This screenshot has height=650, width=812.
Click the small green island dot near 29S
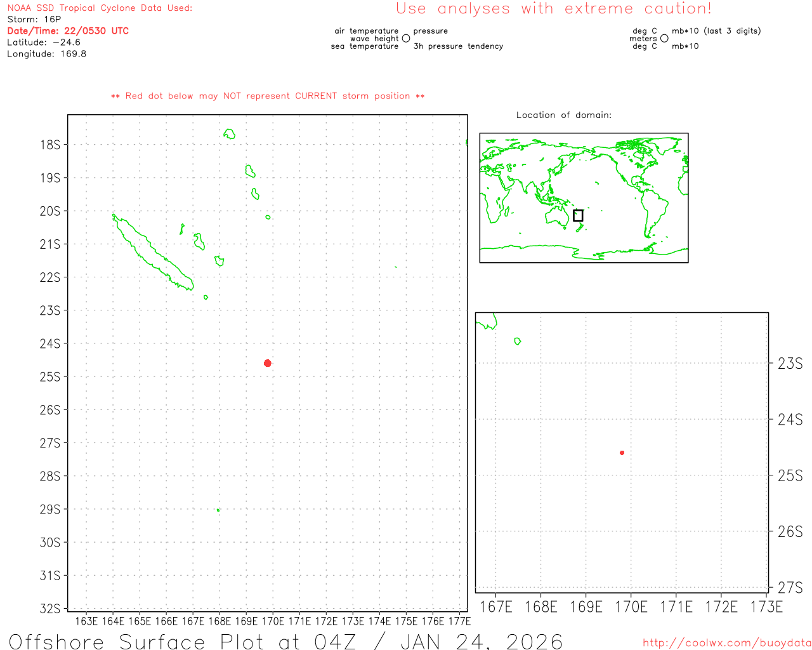click(x=218, y=510)
